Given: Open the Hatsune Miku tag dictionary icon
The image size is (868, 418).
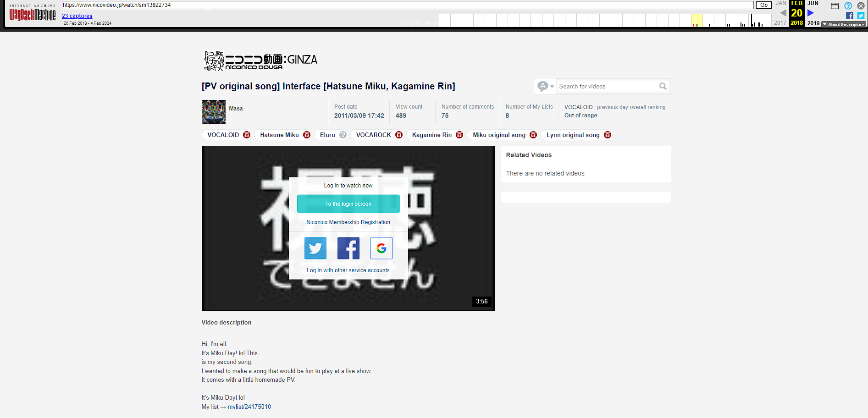Looking at the screenshot, I should (307, 135).
